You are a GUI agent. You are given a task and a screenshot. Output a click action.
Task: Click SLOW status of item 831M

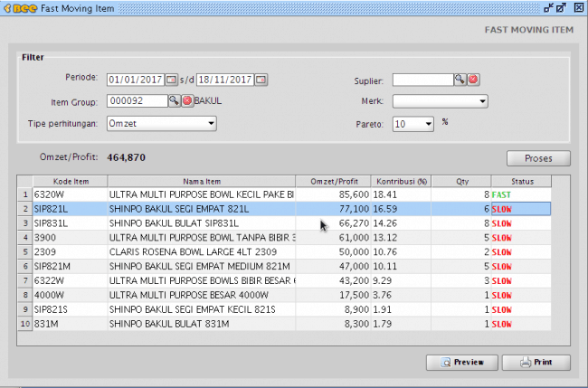point(521,324)
